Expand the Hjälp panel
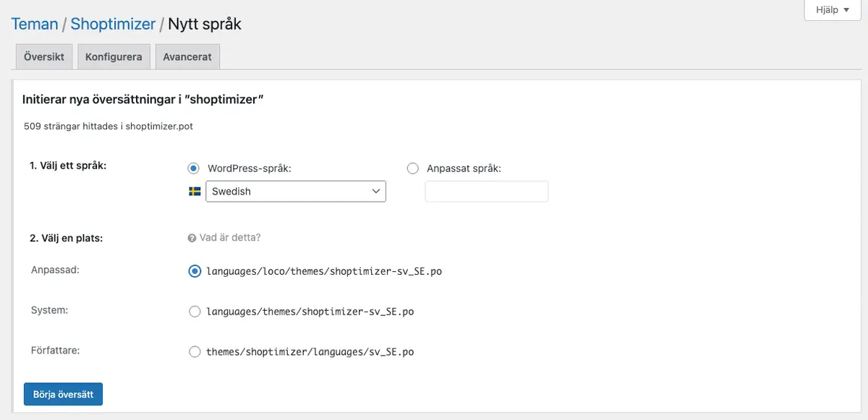Viewport: 868px width, 420px height. (832, 10)
